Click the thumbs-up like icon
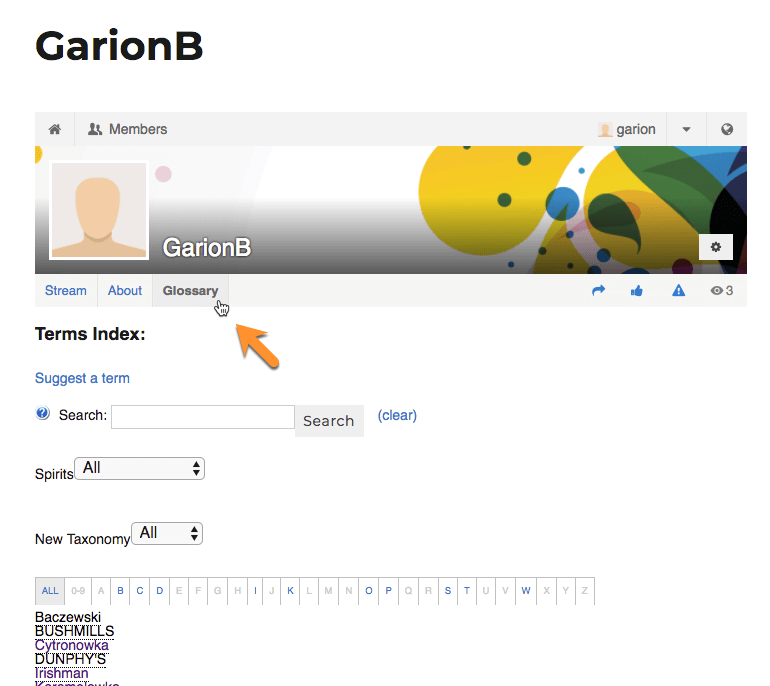Image resolution: width=770 pixels, height=686 pixels. click(x=637, y=291)
